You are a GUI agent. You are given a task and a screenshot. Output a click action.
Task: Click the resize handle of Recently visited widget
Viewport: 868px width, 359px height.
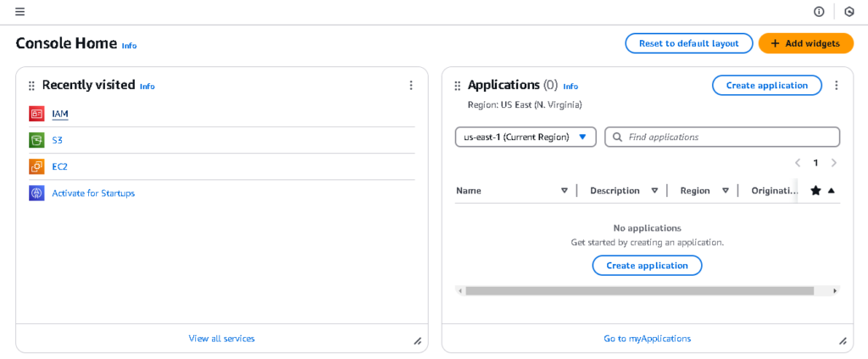(418, 341)
